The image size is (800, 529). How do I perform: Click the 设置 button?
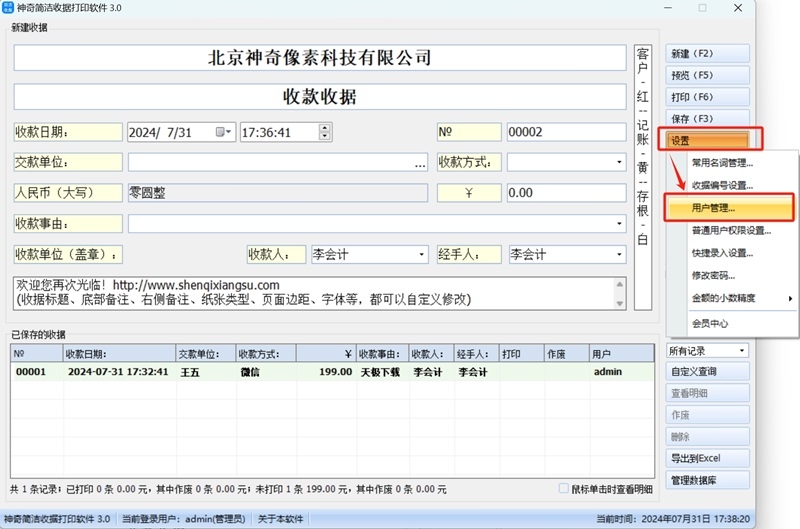(707, 140)
